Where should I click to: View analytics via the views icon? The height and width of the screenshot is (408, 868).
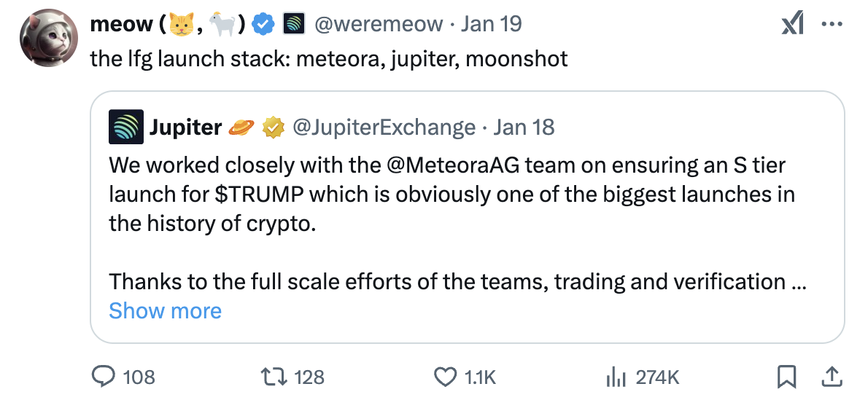[x=618, y=377]
